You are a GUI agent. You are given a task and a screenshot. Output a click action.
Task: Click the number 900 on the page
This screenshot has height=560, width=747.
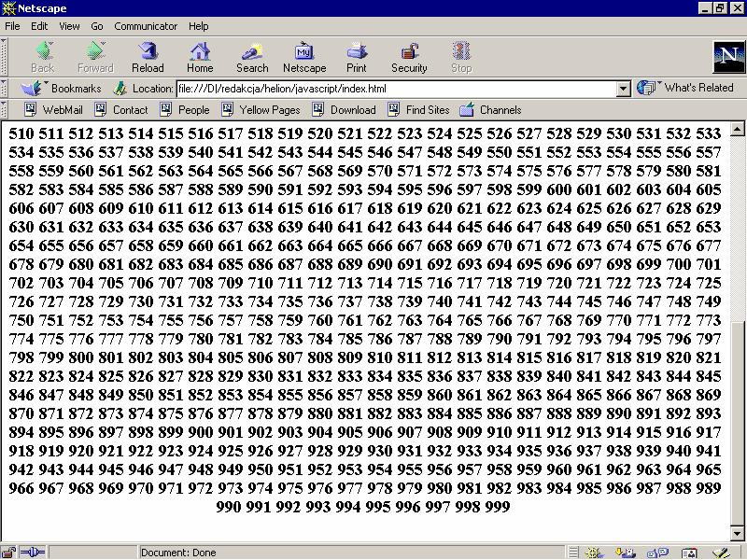[200, 432]
